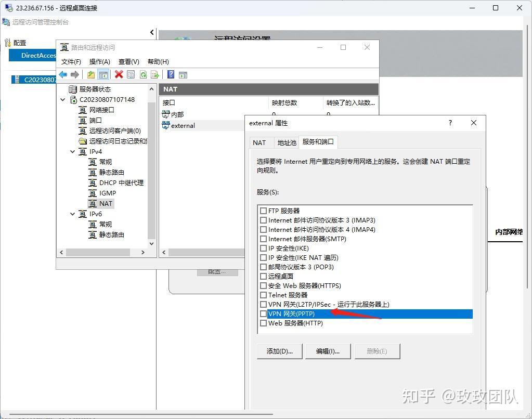Enable the FTP 服务器 service

click(x=264, y=211)
